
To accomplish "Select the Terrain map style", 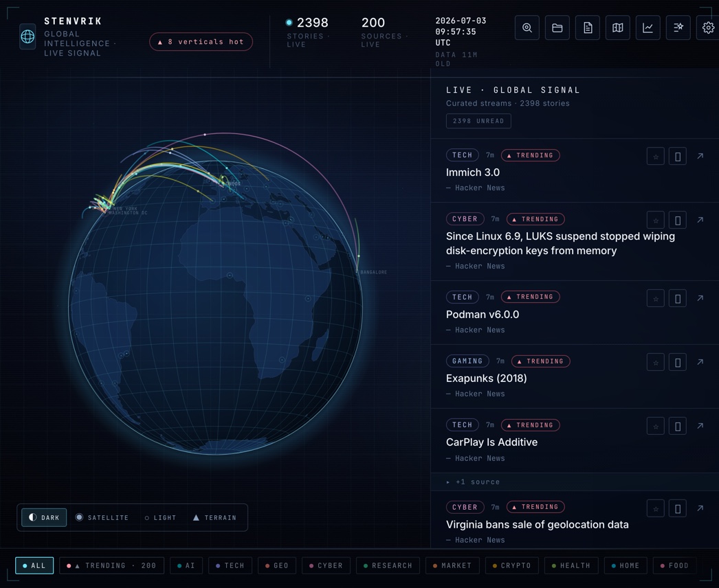I will (214, 517).
